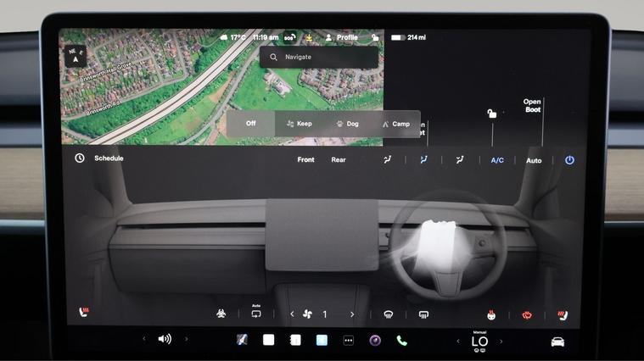Click the Navigate search field

[x=319, y=57]
